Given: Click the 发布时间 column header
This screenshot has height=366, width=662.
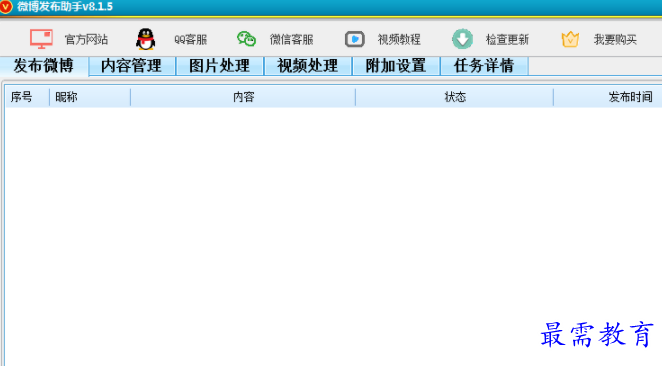Looking at the screenshot, I should click(608, 97).
